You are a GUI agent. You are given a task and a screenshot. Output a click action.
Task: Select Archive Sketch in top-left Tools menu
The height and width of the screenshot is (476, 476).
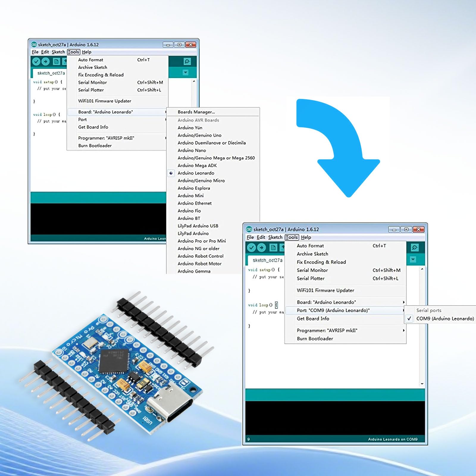click(x=117, y=67)
